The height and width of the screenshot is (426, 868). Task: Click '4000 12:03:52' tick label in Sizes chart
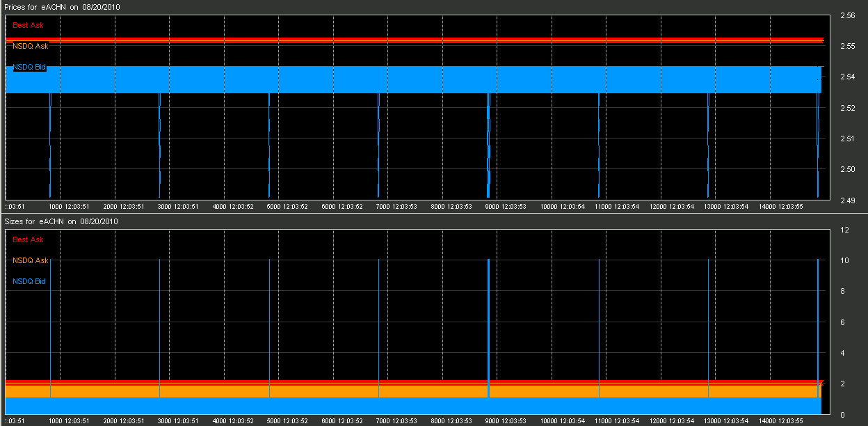233,421
